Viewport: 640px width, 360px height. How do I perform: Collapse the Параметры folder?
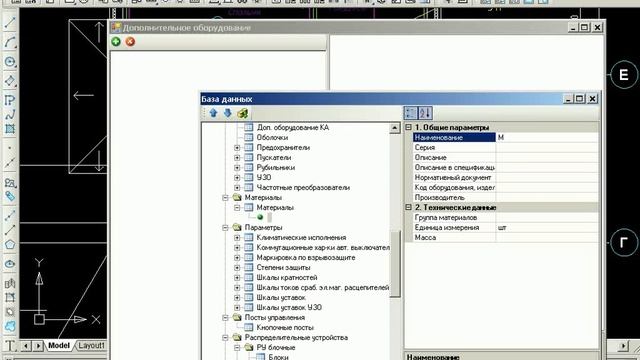[225, 227]
